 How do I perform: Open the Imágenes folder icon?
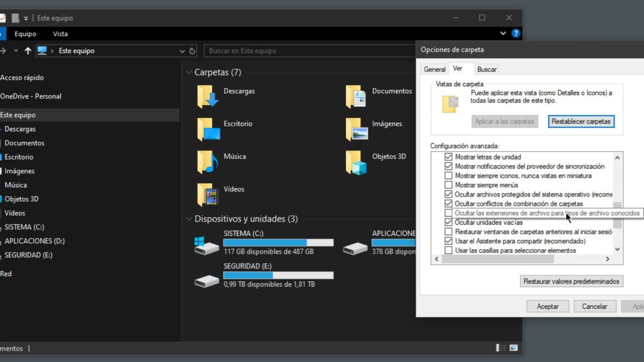(x=357, y=129)
